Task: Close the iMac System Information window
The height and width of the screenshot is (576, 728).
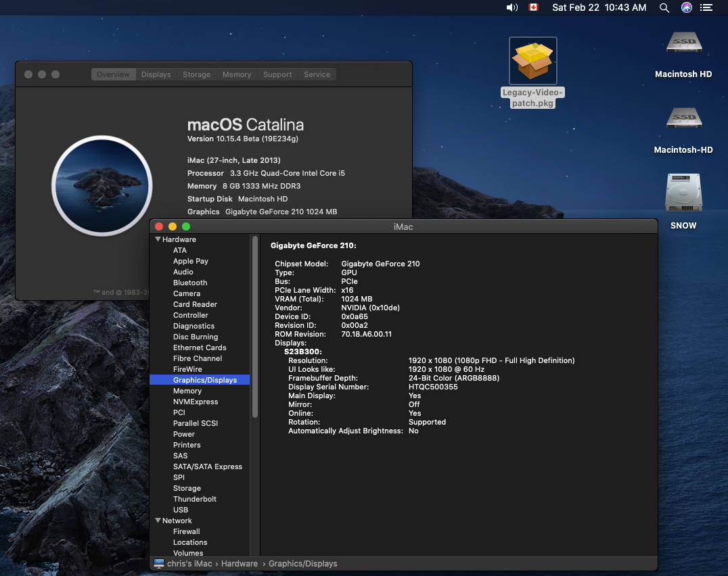Action: (159, 226)
